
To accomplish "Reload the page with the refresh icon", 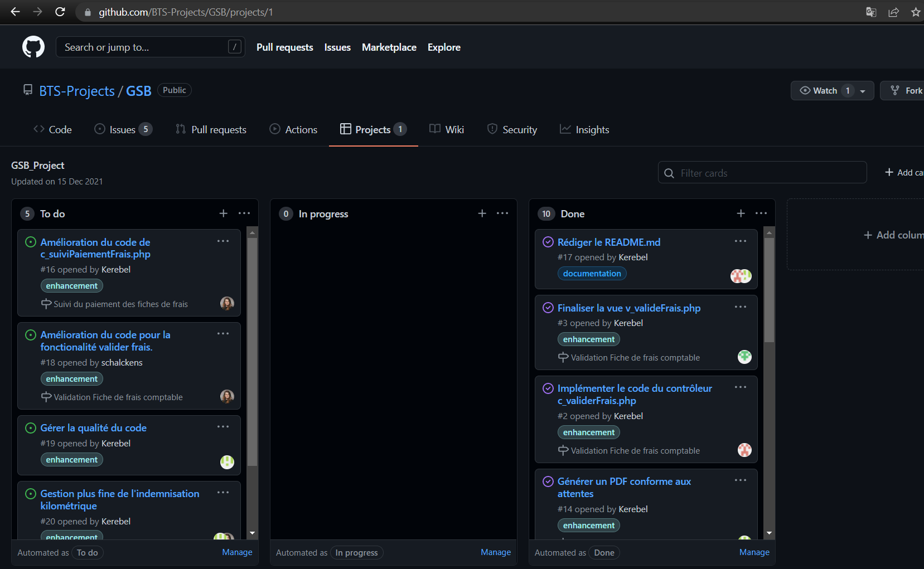I will coord(60,12).
